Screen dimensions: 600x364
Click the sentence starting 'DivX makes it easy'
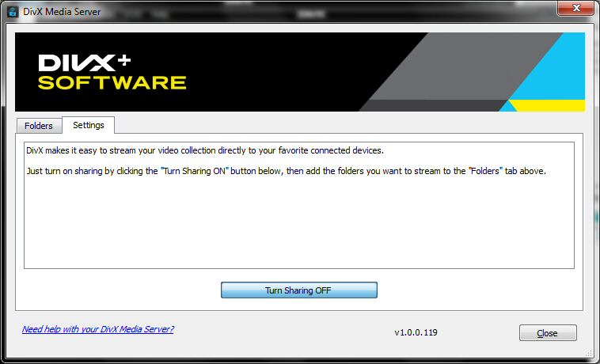point(205,150)
